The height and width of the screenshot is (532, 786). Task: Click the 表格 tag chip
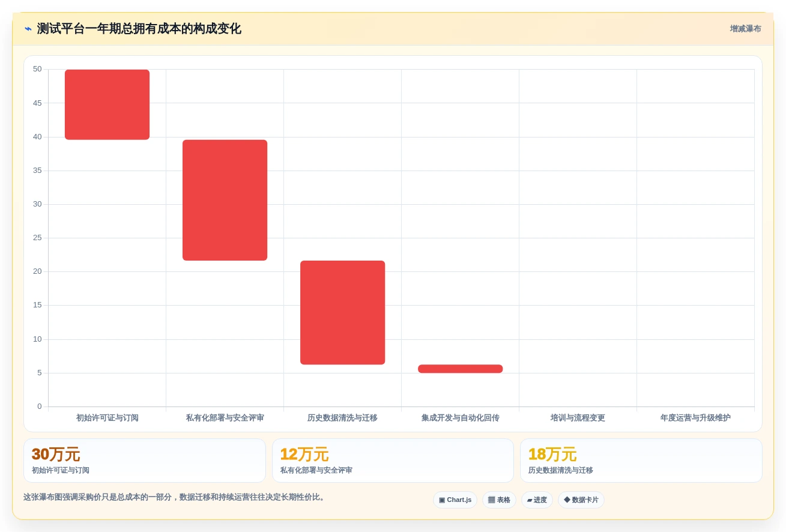click(x=499, y=500)
